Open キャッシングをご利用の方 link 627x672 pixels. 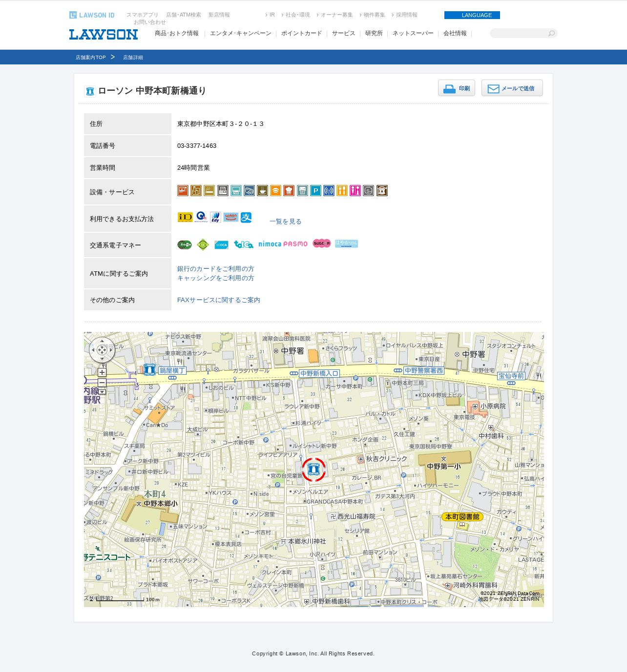click(216, 278)
